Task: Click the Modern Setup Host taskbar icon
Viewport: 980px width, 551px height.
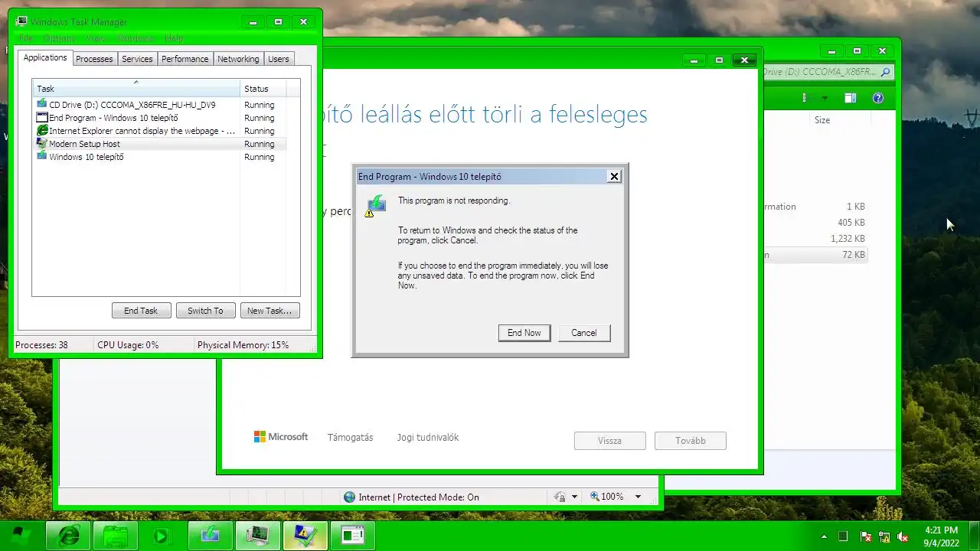Action: pos(305,536)
